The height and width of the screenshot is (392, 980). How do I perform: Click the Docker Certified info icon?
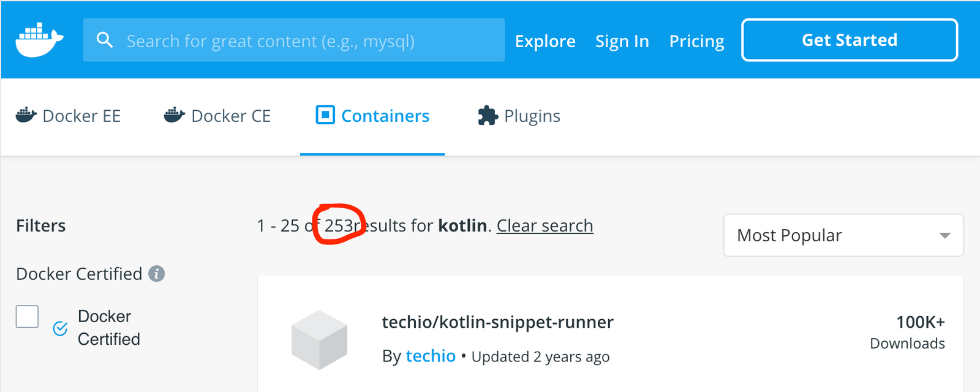click(x=157, y=274)
